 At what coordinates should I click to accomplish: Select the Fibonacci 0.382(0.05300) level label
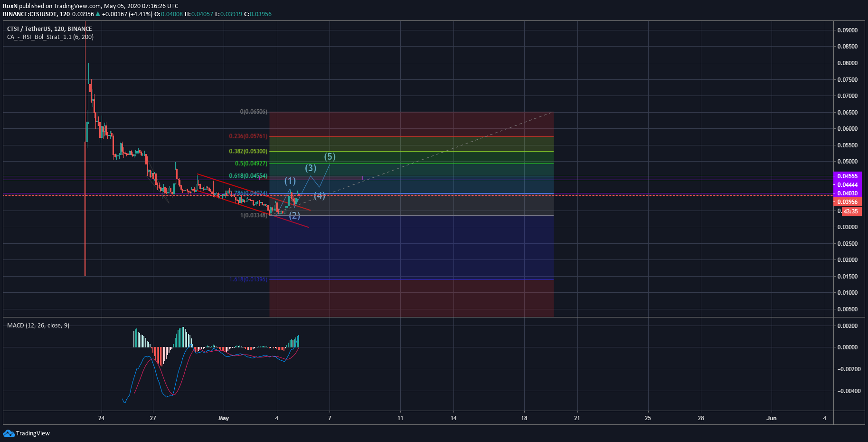click(248, 151)
